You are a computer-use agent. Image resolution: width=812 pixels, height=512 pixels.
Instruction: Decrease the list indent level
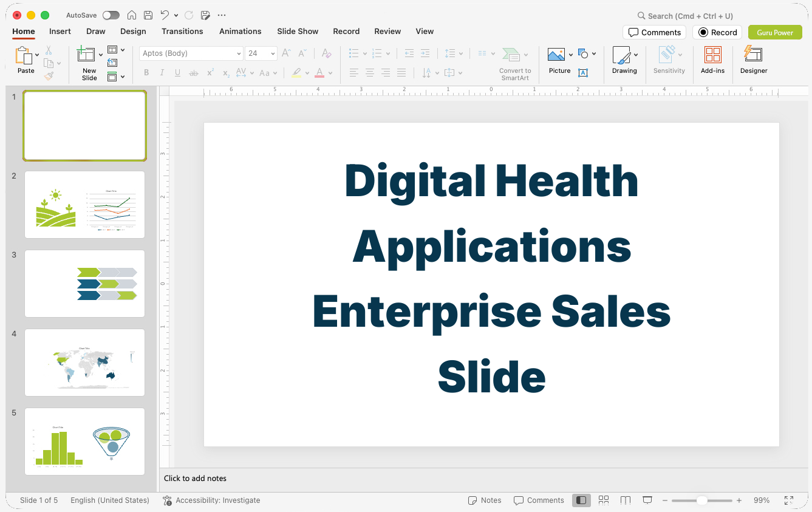click(x=409, y=53)
